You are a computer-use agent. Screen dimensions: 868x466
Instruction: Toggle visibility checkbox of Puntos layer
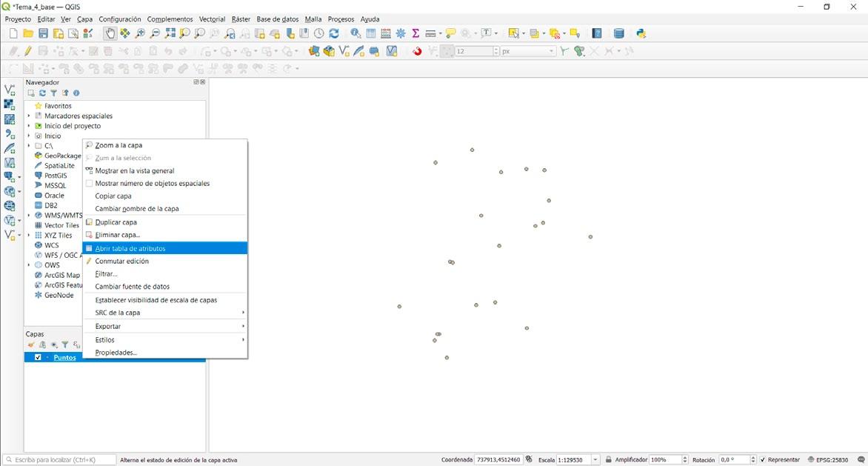click(38, 358)
